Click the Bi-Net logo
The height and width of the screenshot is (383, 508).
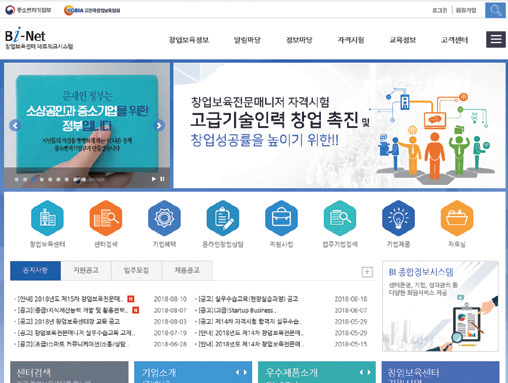[x=39, y=39]
